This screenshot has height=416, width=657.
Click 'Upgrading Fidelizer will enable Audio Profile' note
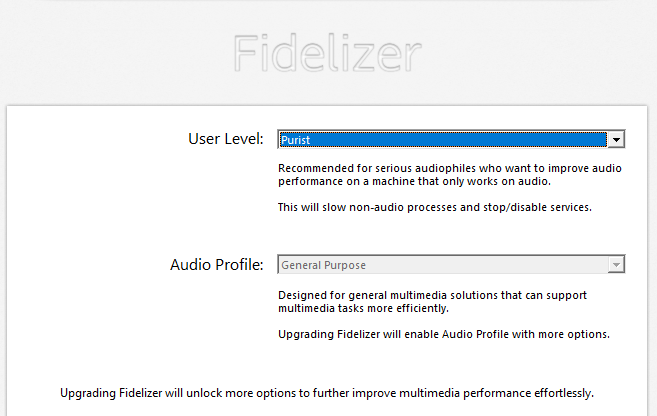[x=444, y=334]
